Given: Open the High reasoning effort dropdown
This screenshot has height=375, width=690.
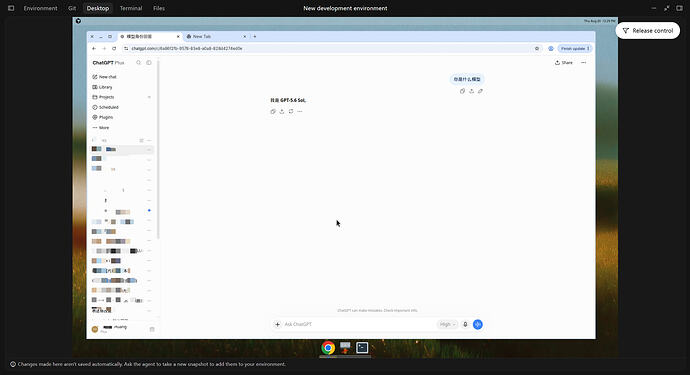Looking at the screenshot, I should [447, 324].
